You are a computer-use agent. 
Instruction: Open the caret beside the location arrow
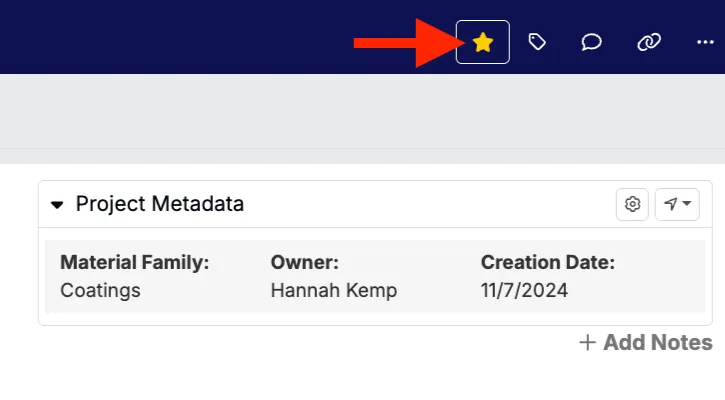(687, 204)
